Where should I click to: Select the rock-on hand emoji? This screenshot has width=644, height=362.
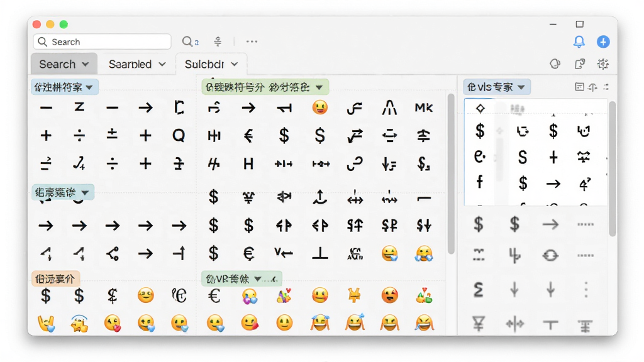pos(46,324)
